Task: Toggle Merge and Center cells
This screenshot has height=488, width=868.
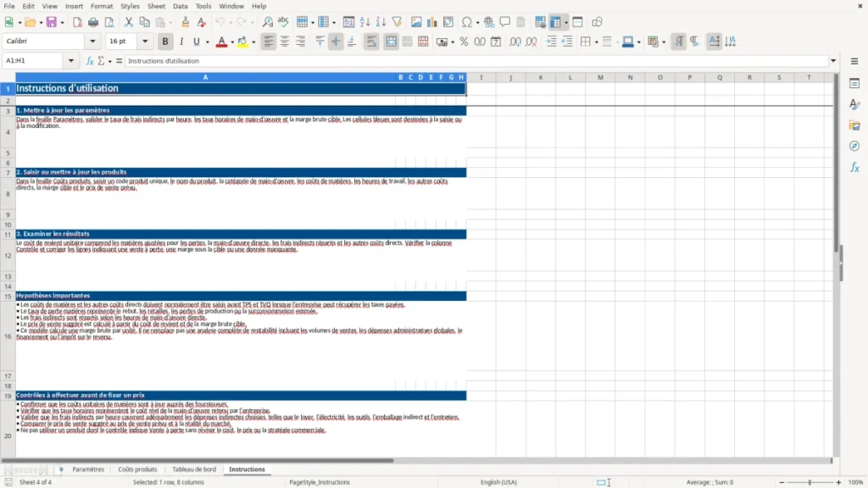Action: point(391,42)
